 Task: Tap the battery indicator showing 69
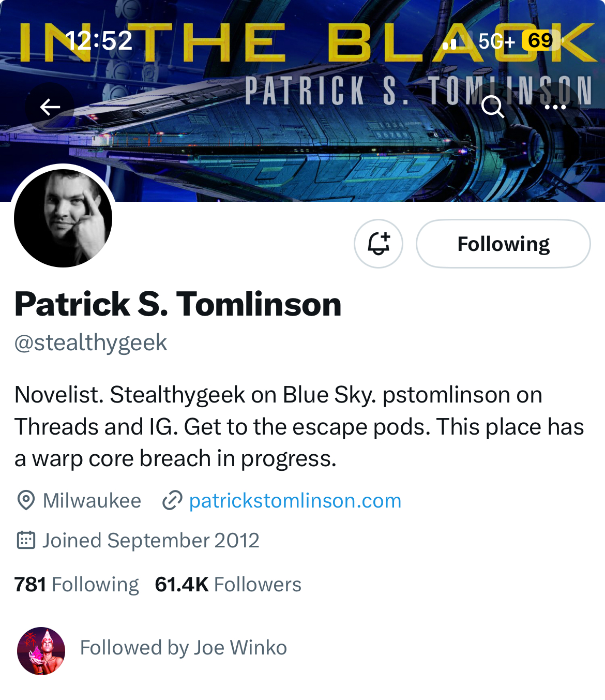coord(541,40)
